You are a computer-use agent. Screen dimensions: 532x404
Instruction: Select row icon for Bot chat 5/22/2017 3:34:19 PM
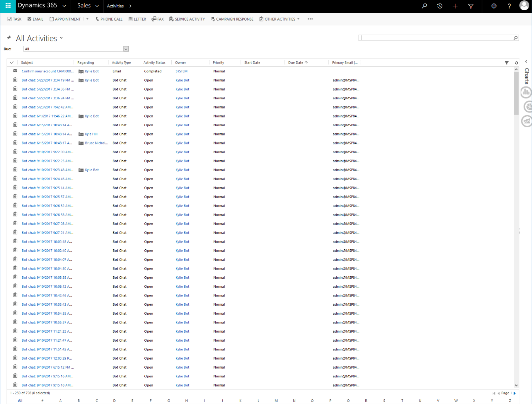click(x=15, y=80)
